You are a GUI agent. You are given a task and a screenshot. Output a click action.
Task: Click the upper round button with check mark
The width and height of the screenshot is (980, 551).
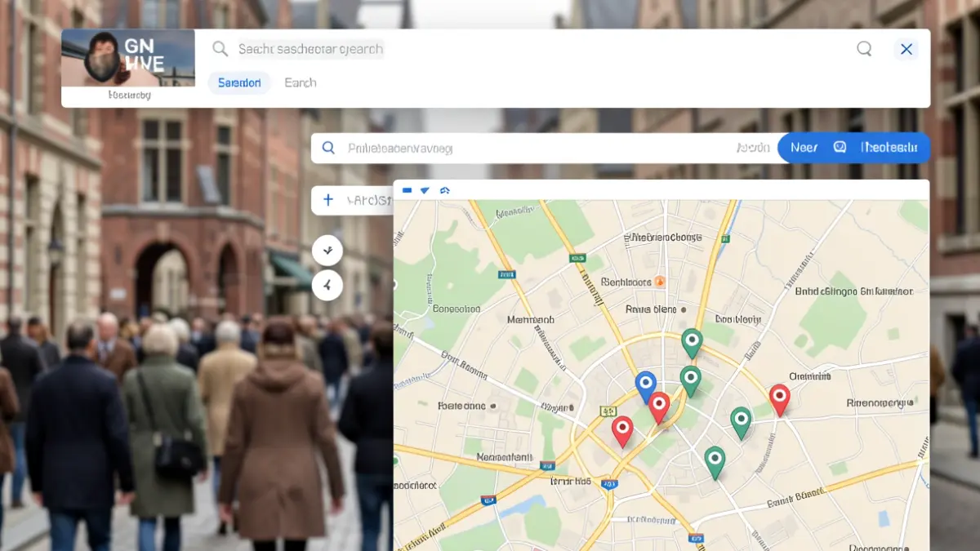[327, 251]
